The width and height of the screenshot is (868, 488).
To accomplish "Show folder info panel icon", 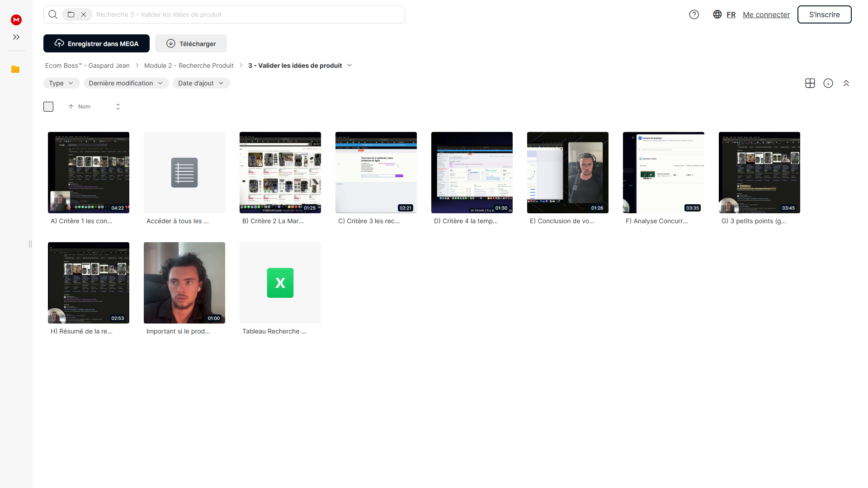I will pyautogui.click(x=828, y=83).
